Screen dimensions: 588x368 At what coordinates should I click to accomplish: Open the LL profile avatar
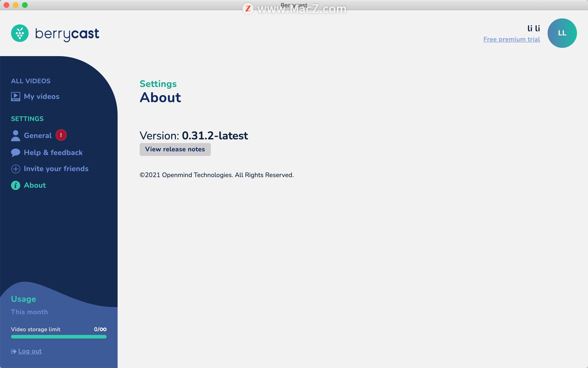pos(562,33)
